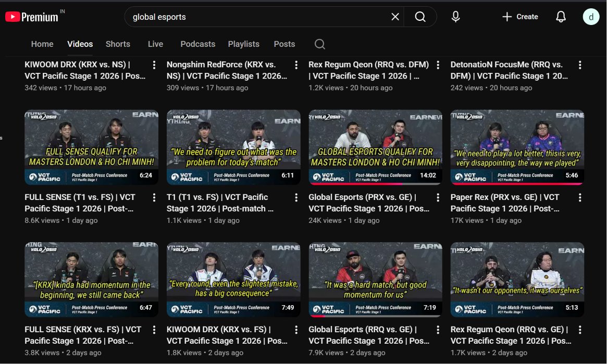The image size is (607, 364).
Task: Open the Nongshim RedForce (KRX vs. NS) title
Action: 227,70
